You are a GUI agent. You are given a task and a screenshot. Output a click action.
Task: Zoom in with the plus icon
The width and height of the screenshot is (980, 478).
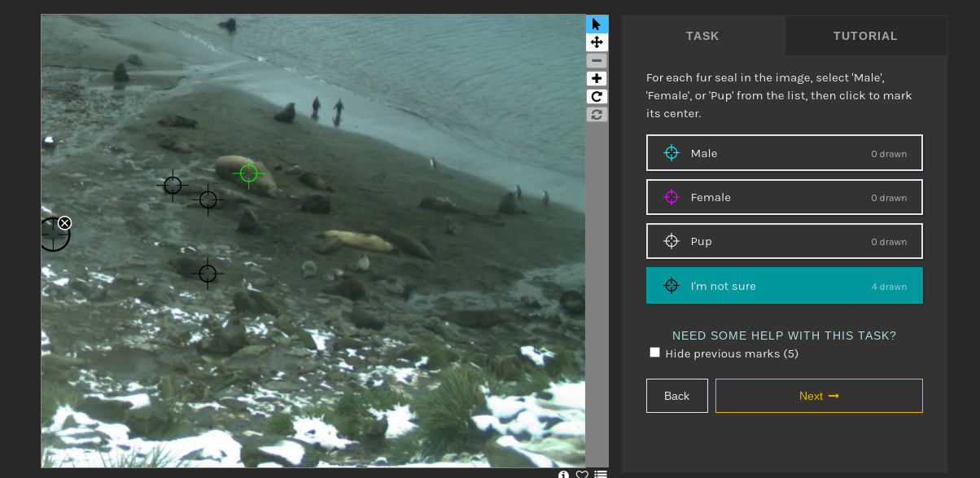pos(597,79)
